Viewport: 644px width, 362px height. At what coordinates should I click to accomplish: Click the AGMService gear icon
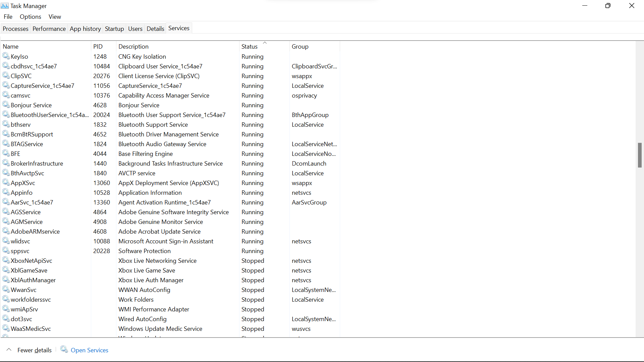point(6,221)
